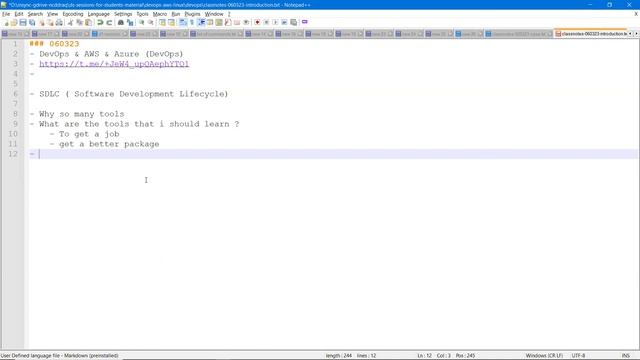Viewport: 640px width, 360px height.
Task: Undo last edit with green arrow
Action: (100, 22)
